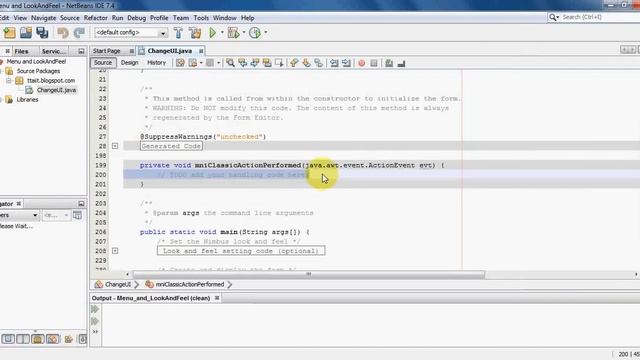Click the Uncomment editor icon
The width and height of the screenshot is (640, 360).
click(401, 63)
